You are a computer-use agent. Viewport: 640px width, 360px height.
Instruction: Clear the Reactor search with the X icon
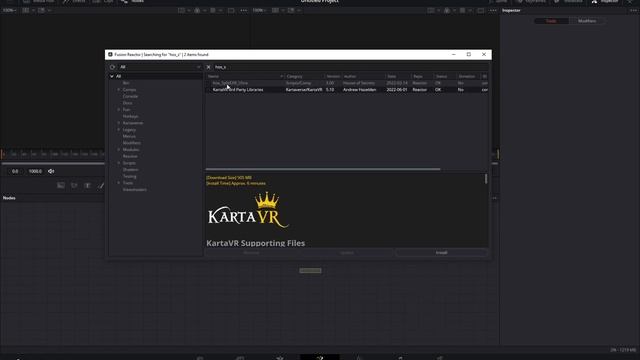[x=209, y=67]
